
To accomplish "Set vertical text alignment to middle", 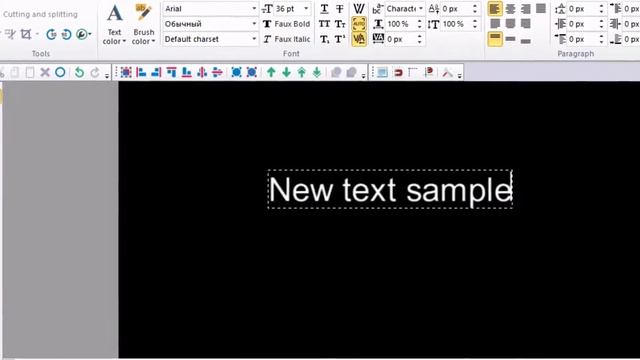I will [510, 39].
